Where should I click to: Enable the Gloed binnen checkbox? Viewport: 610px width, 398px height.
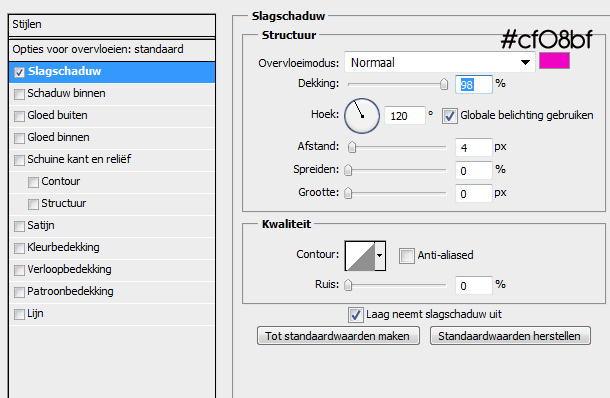[x=19, y=138]
